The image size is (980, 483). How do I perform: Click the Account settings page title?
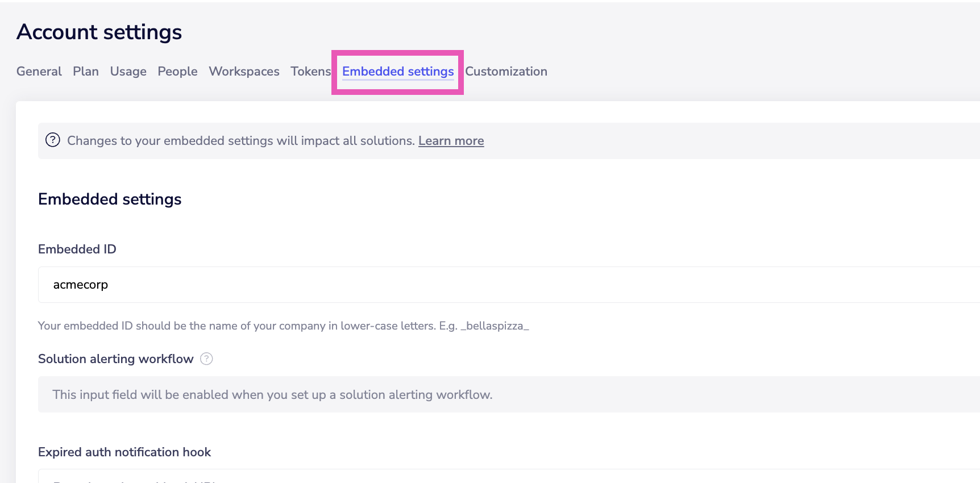(x=99, y=32)
